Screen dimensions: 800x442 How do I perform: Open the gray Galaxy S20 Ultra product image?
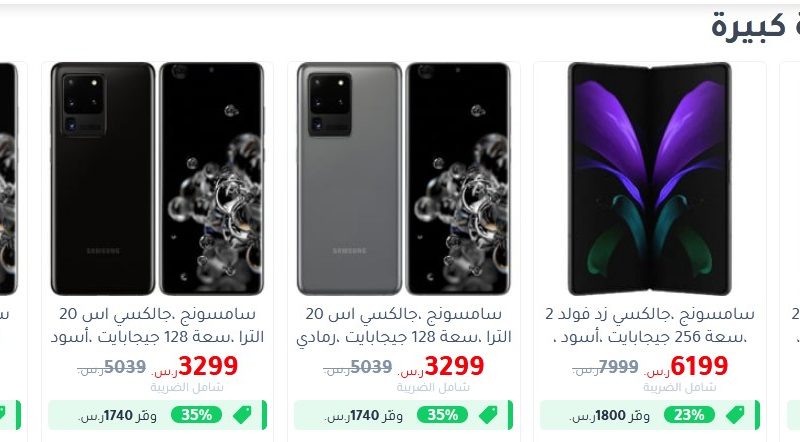(x=404, y=179)
